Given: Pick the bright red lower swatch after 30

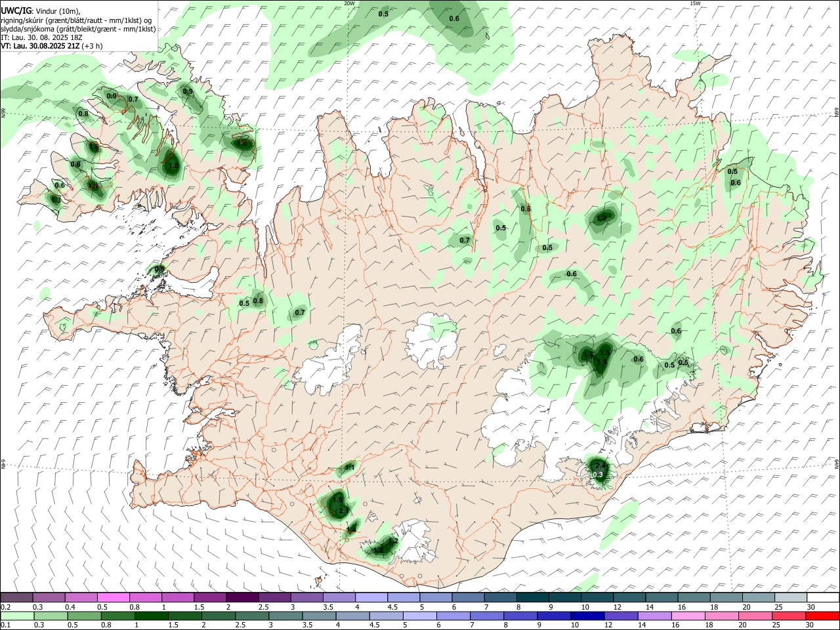Looking at the screenshot, I should click(x=822, y=616).
